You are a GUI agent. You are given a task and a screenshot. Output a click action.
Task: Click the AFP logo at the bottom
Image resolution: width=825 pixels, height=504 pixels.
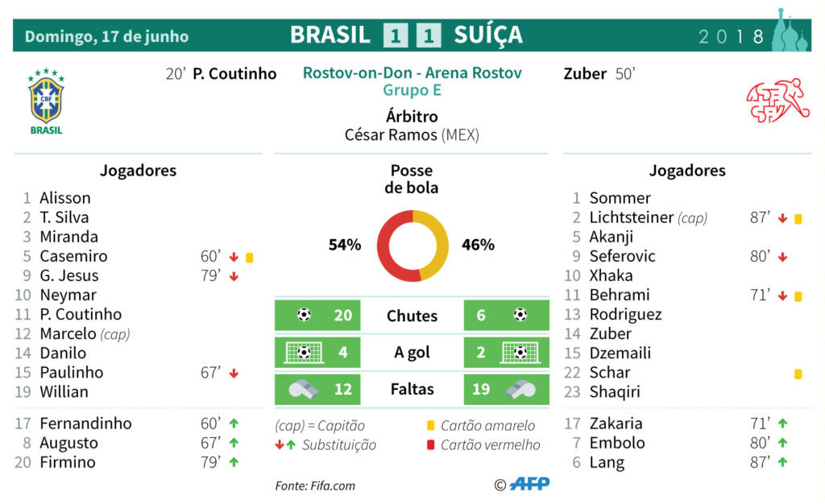(530, 484)
